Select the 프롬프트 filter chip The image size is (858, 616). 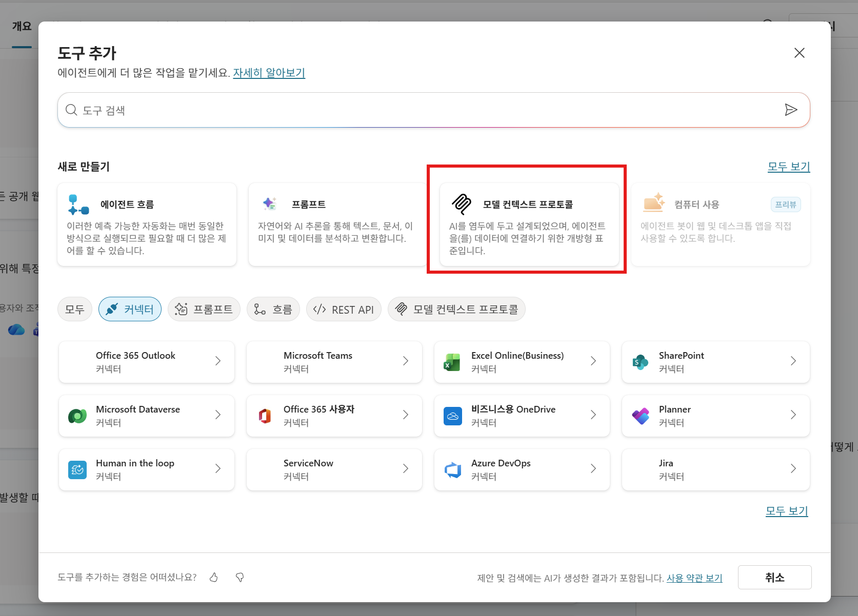pyautogui.click(x=204, y=309)
